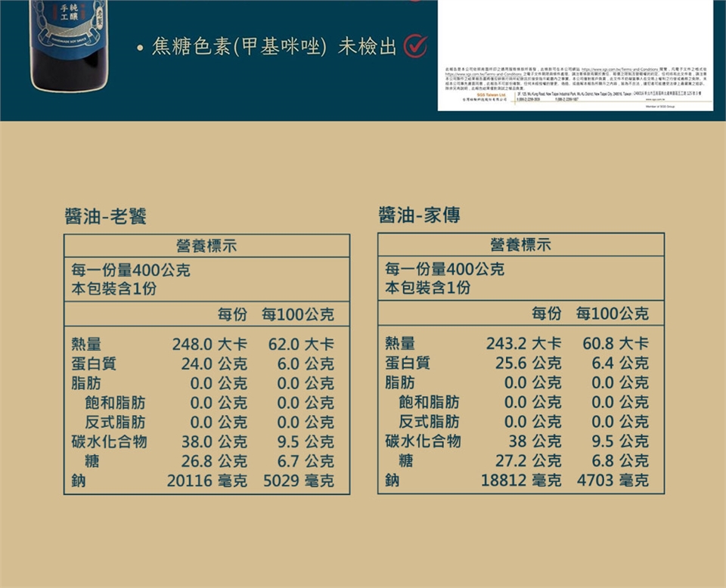Select the 醬油-老饕 heading

point(105,217)
